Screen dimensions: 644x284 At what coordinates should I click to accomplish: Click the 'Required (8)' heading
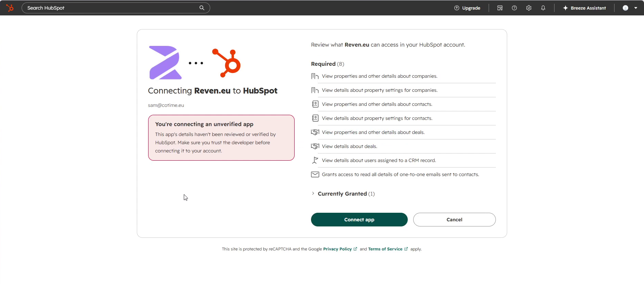pyautogui.click(x=327, y=64)
